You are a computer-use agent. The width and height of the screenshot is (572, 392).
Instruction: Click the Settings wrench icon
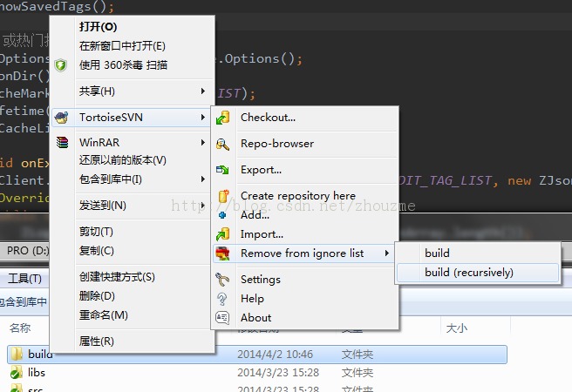coord(222,280)
